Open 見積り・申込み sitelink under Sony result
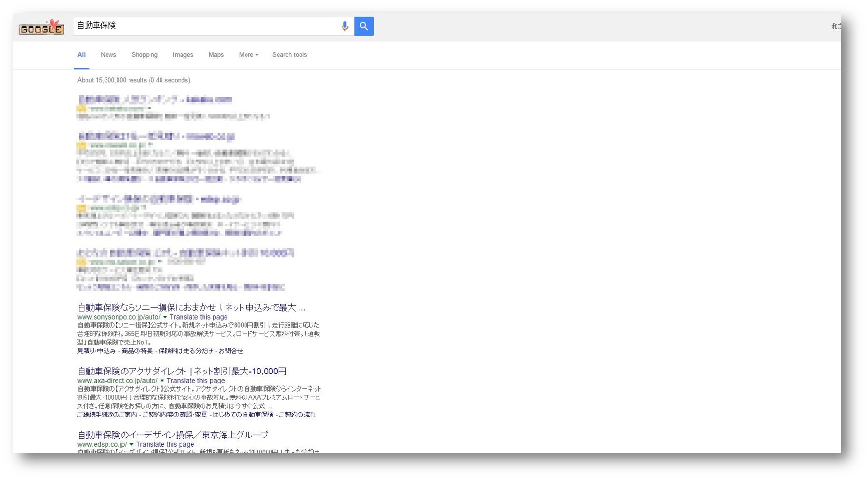 point(96,351)
